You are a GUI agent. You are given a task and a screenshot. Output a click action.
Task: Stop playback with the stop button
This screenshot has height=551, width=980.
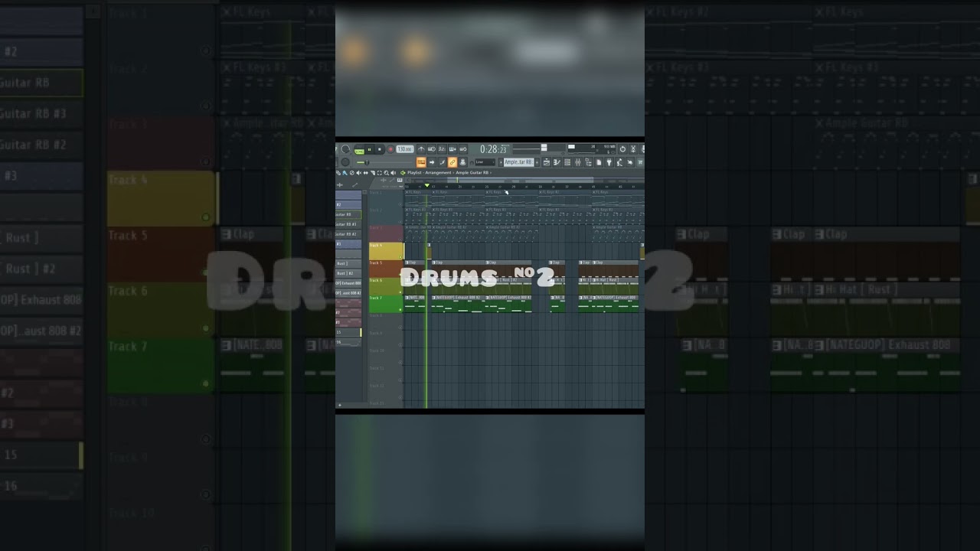coord(380,149)
